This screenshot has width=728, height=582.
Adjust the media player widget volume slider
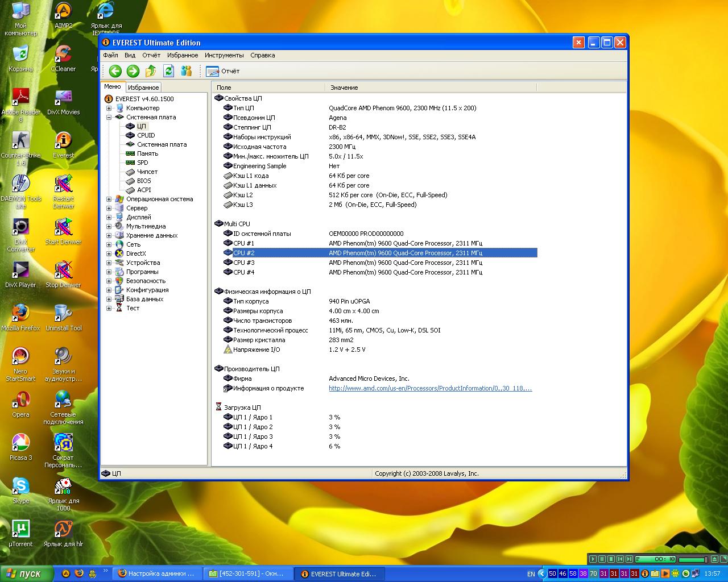(694, 560)
